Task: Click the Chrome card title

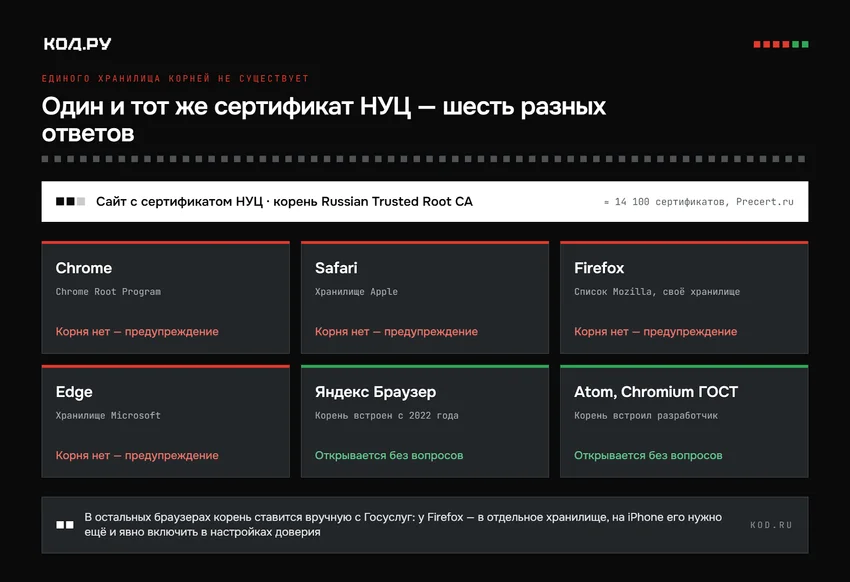Action: tap(83, 268)
